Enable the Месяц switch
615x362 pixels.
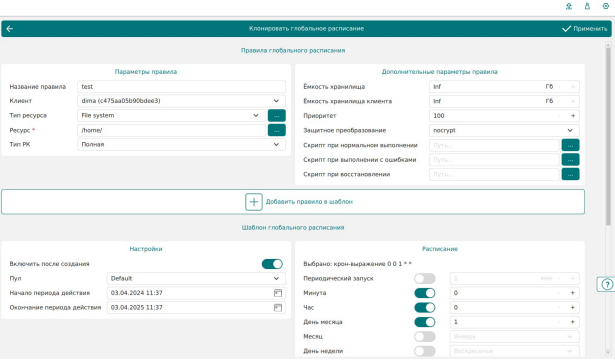(425, 337)
